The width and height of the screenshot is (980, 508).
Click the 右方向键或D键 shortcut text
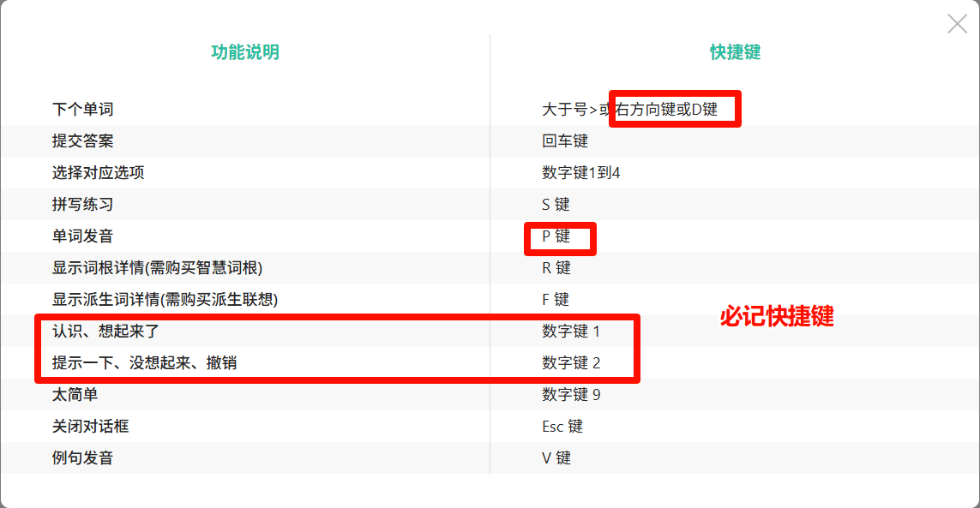[666, 110]
